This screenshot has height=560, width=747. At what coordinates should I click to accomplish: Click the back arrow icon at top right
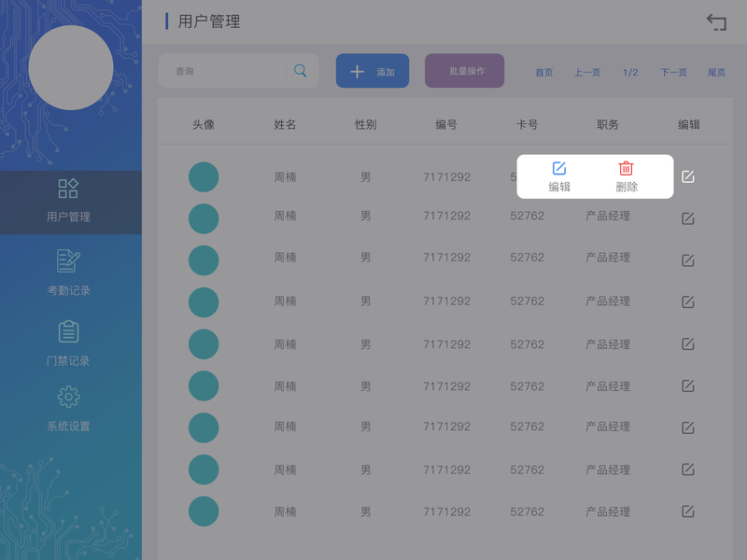coord(716,22)
